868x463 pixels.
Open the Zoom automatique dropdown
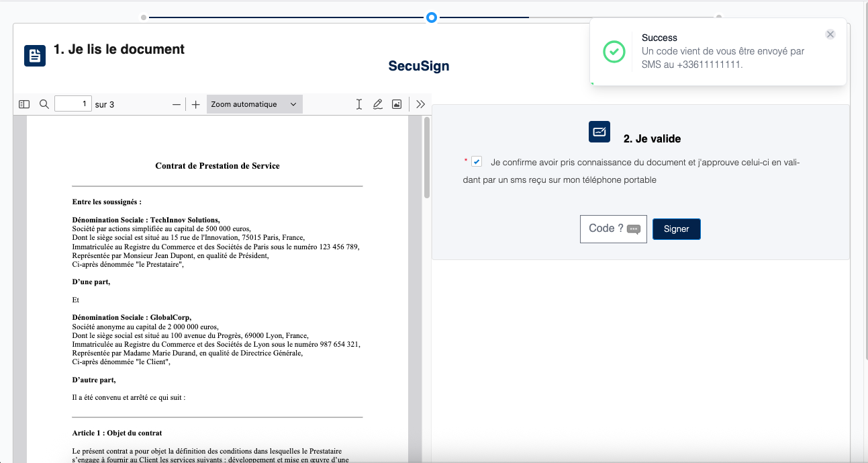254,104
